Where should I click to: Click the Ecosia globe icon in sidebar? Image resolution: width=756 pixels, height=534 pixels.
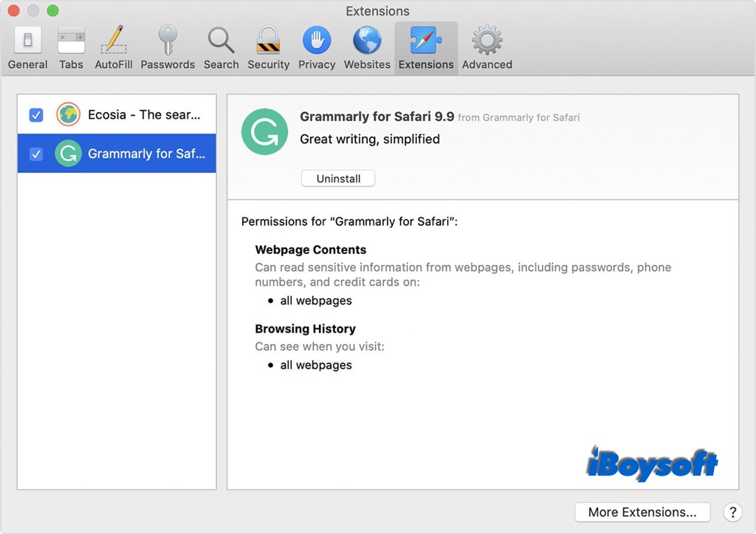tap(68, 114)
